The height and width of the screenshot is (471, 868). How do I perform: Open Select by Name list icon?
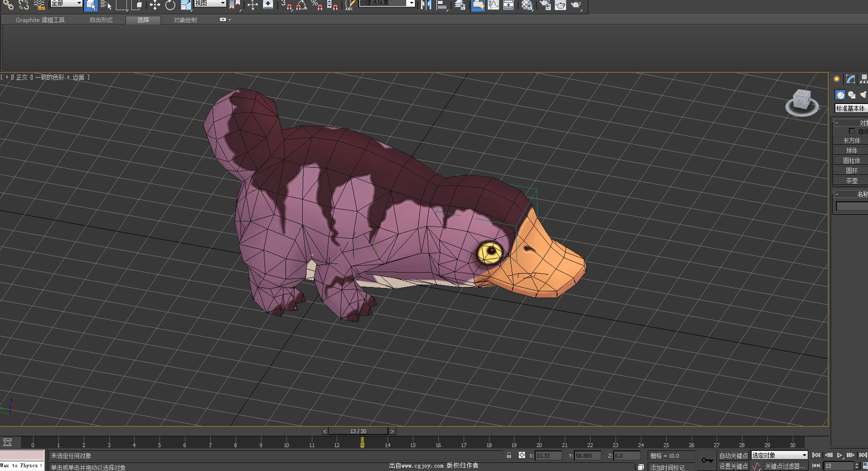(106, 5)
